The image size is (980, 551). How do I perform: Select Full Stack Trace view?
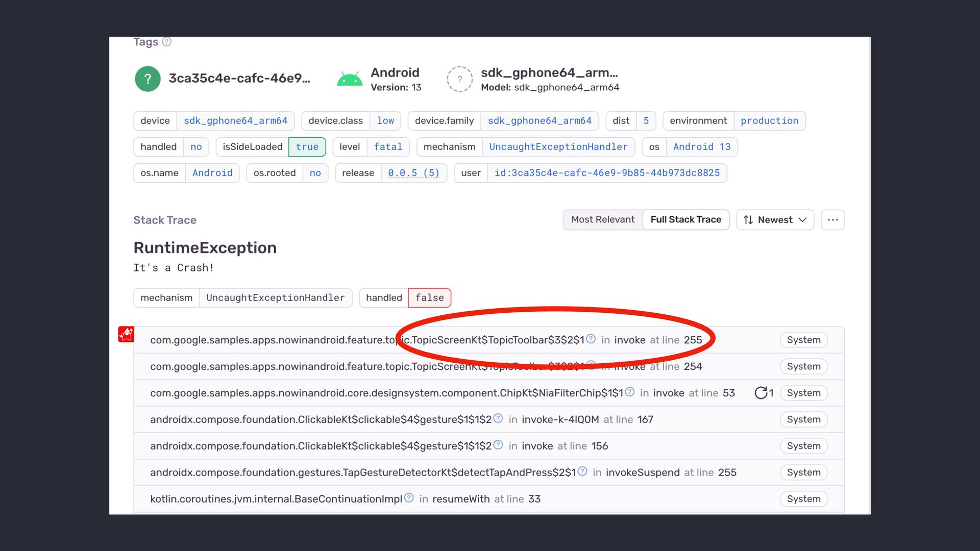pyautogui.click(x=685, y=220)
